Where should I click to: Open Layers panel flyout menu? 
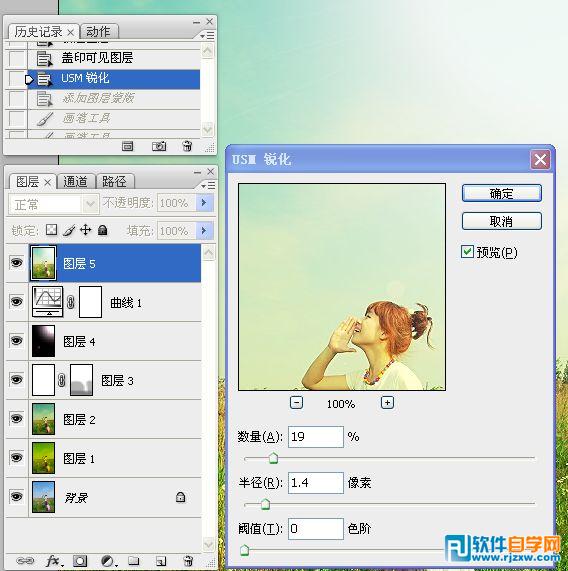click(209, 186)
